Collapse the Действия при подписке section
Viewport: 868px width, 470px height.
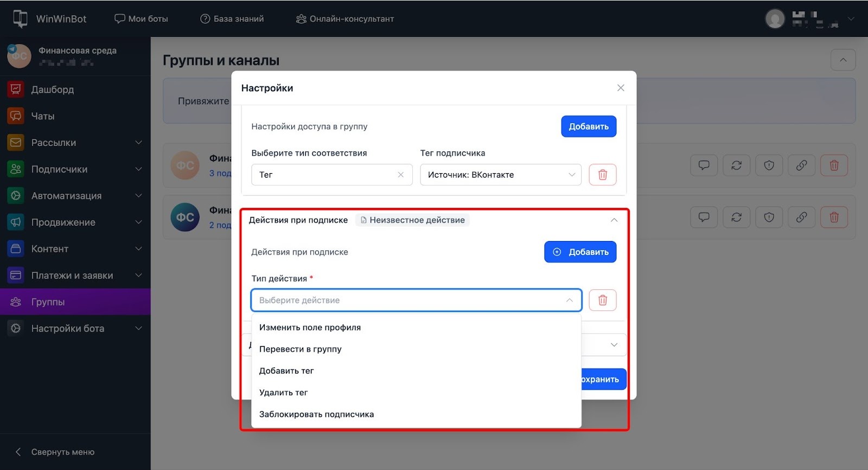[614, 220]
